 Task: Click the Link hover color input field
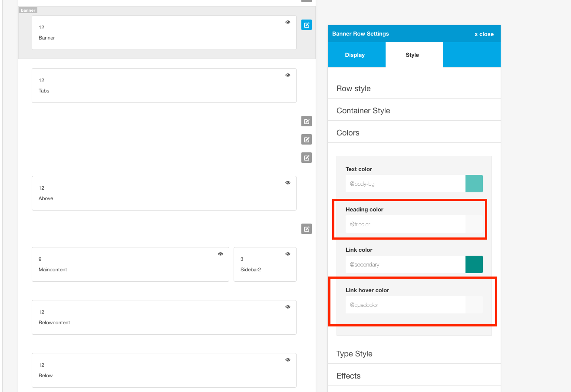405,305
